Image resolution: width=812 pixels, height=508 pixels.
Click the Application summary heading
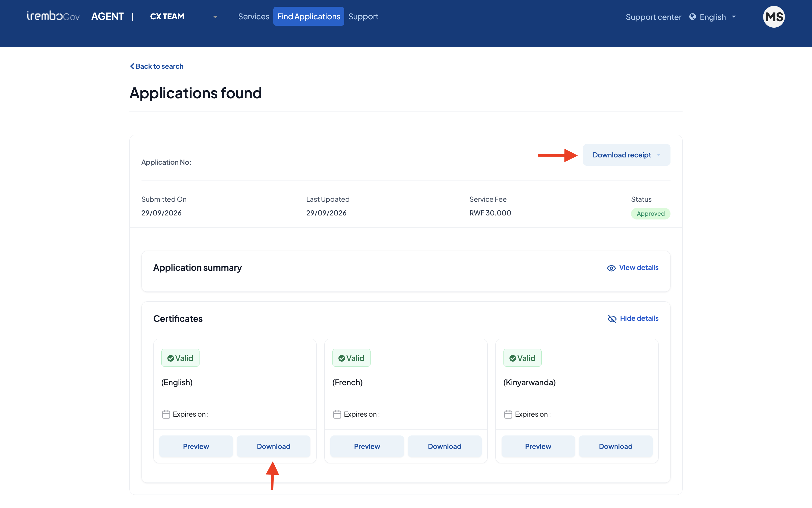pyautogui.click(x=197, y=268)
